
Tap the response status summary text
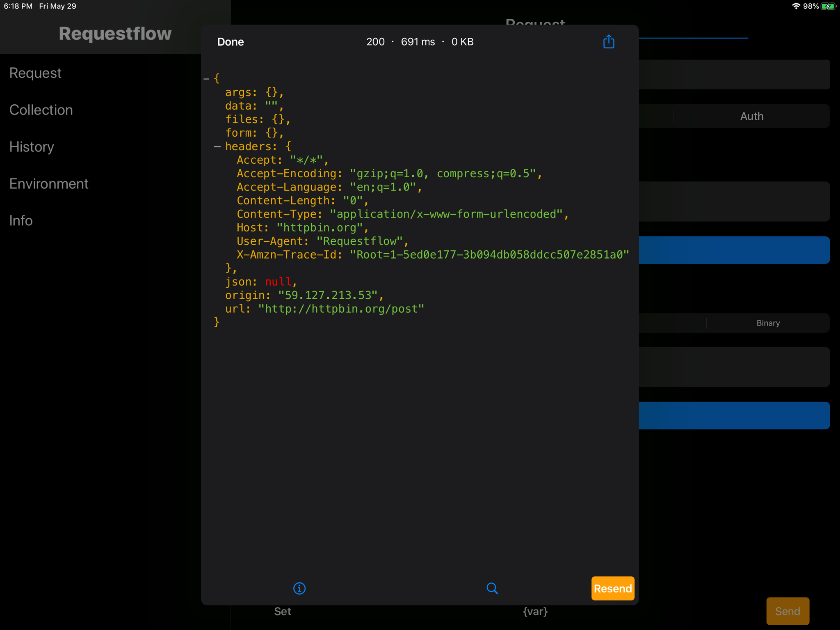[x=420, y=42]
